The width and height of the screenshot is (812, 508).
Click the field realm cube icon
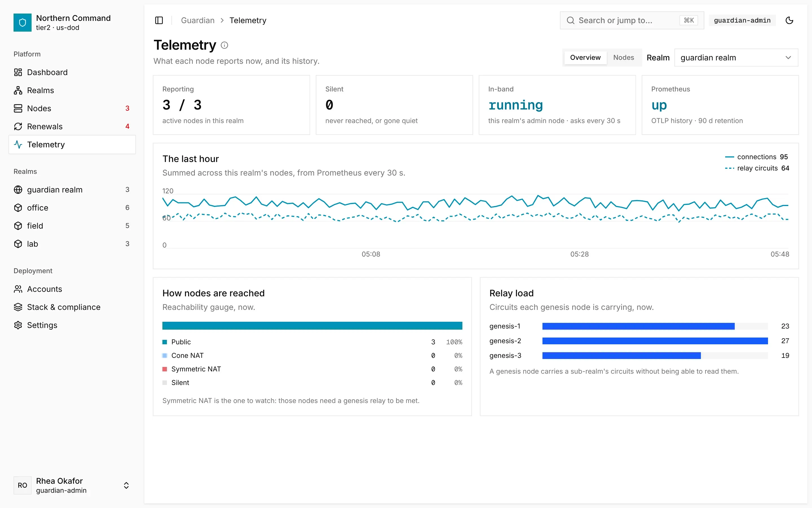(x=18, y=226)
